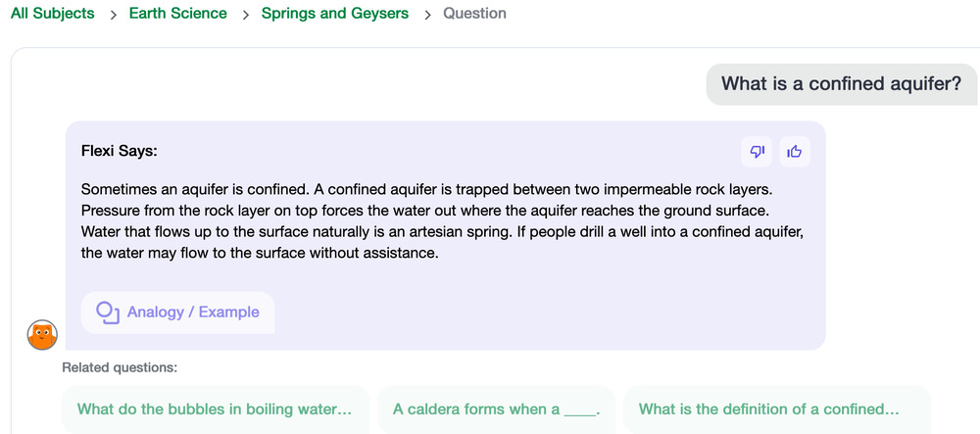Screen dimensions: 980x434
Task: Click the Flexi orange mascot avatar
Action: click(x=42, y=335)
